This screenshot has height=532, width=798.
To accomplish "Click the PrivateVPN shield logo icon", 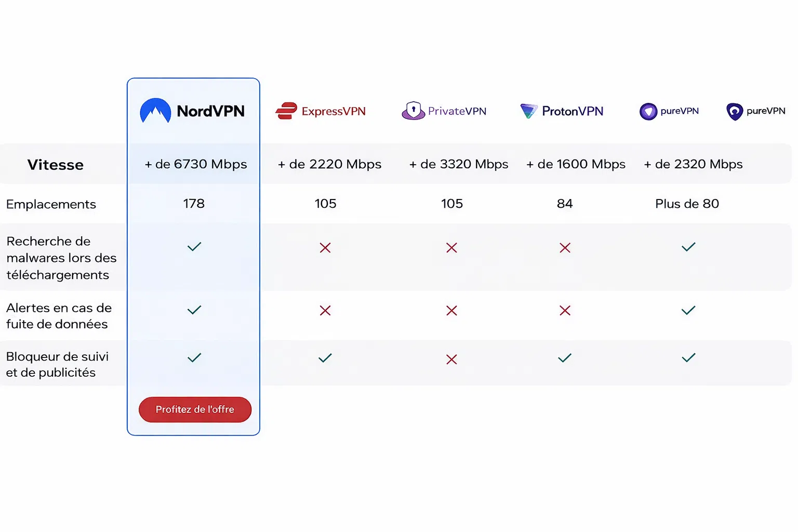I will coord(413,111).
